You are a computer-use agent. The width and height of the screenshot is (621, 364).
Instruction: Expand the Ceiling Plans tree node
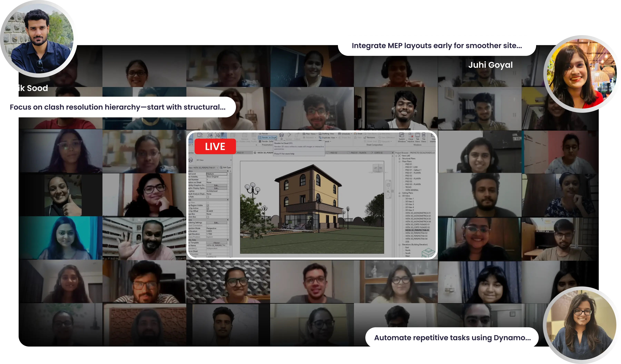coord(400,193)
